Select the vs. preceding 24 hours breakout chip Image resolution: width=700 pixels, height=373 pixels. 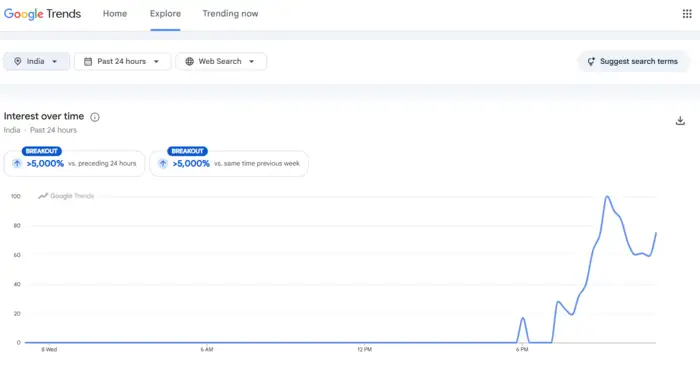(74, 164)
